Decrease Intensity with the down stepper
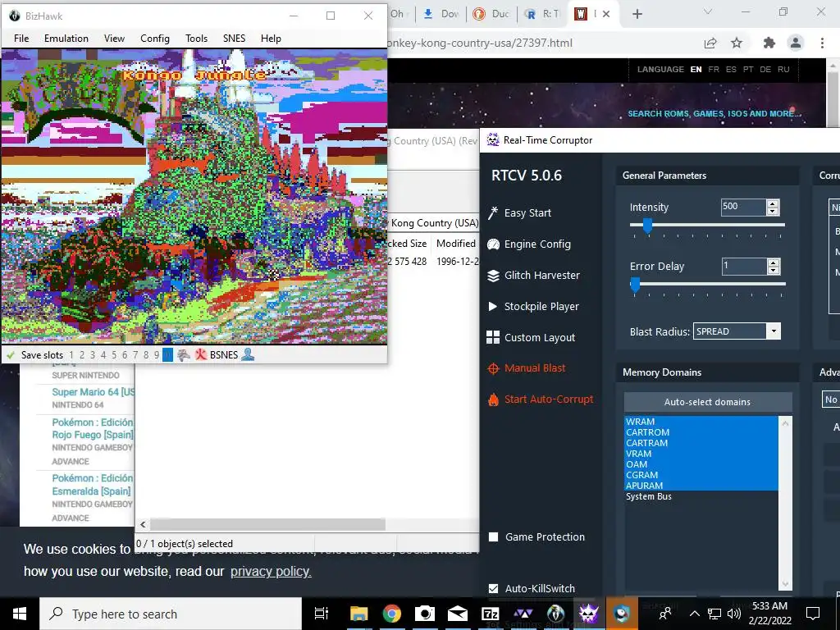 (x=773, y=211)
